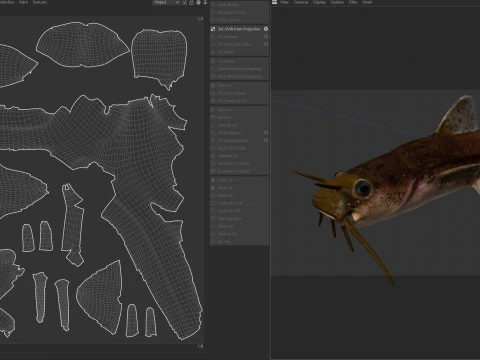Select the triangular fin UV island at bottom
This screenshot has height=360, width=480.
click(x=103, y=297)
